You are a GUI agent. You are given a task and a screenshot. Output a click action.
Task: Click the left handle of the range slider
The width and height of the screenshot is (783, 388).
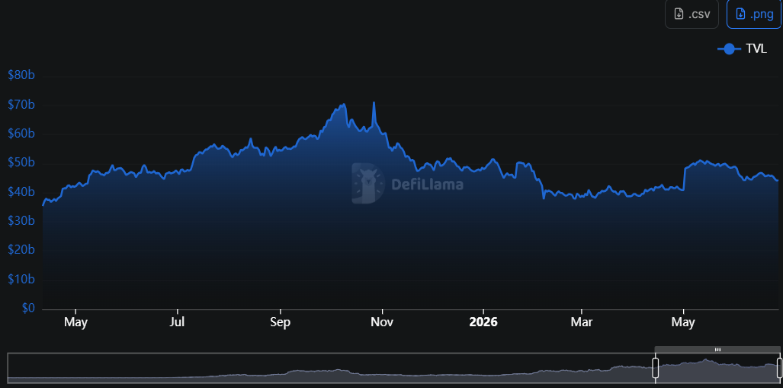656,368
